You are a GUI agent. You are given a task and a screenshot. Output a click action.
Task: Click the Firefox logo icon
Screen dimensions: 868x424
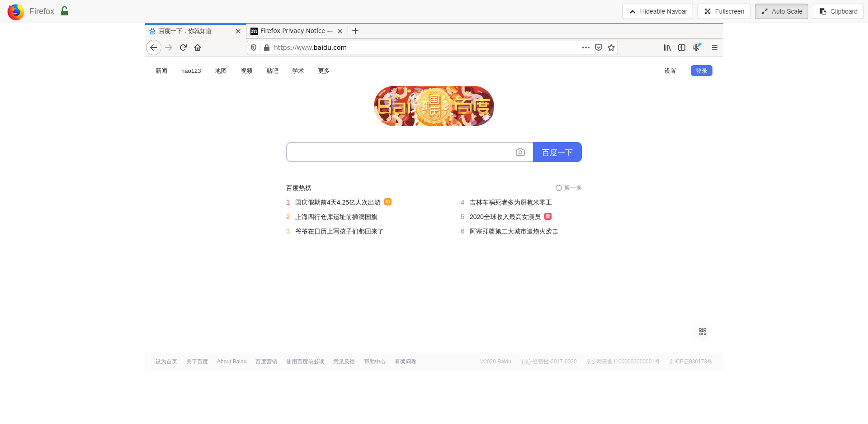[x=16, y=11]
